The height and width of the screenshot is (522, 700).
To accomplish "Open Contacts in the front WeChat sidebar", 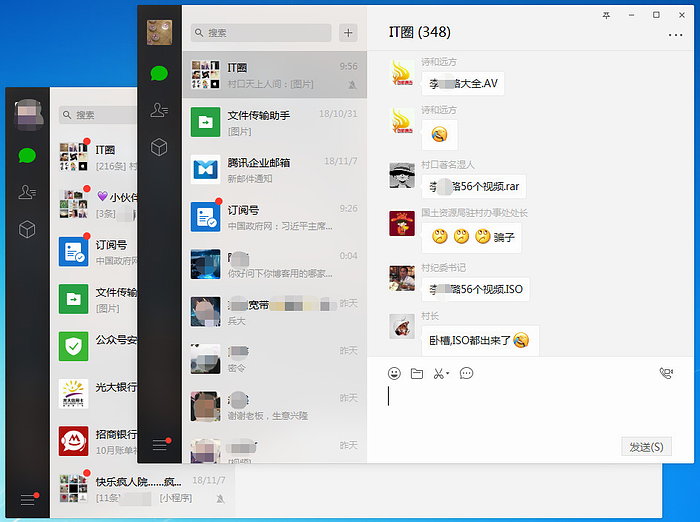I will click(159, 111).
